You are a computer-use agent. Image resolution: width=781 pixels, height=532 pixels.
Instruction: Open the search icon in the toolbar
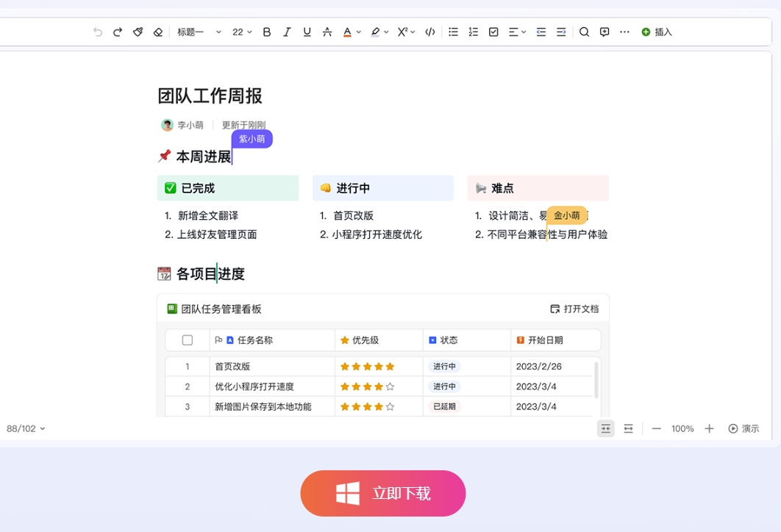coord(584,32)
